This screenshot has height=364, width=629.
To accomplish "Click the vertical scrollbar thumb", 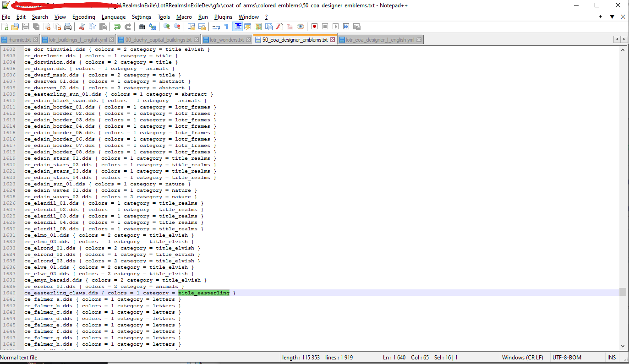I will pyautogui.click(x=623, y=292).
